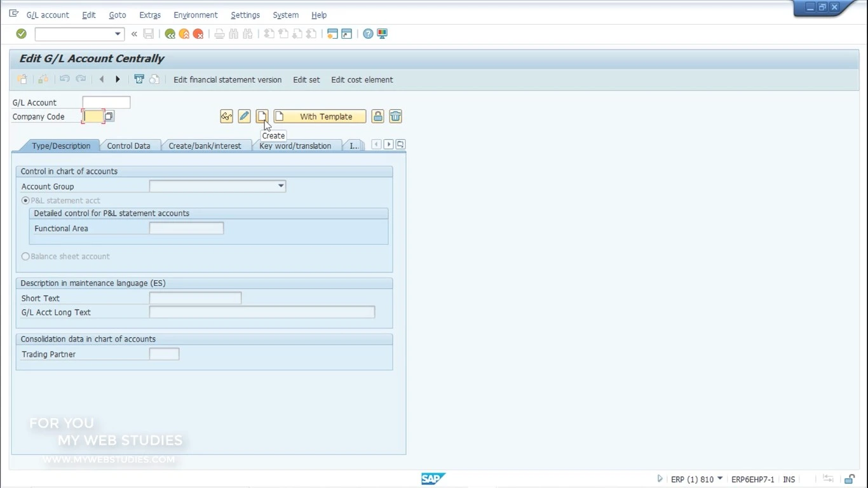Screen dimensions: 868x488
Task: Open the tab list icon
Action: coord(400,145)
